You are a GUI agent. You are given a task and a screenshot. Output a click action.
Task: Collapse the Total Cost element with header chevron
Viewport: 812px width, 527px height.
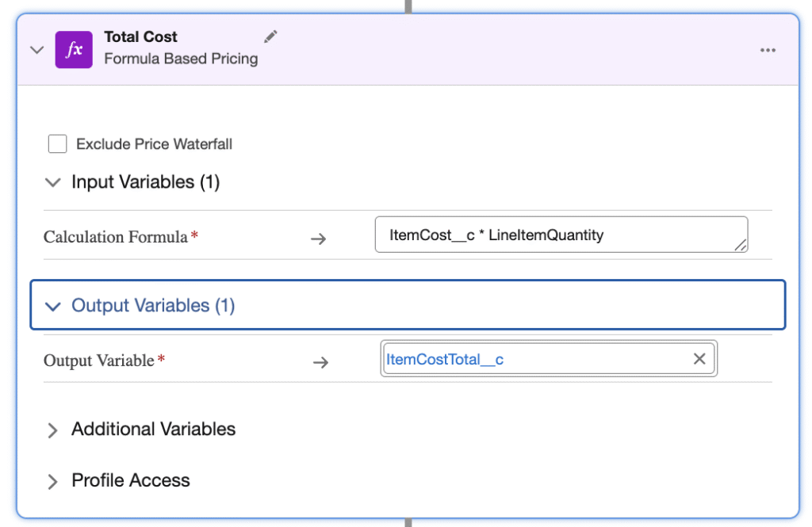pos(36,50)
